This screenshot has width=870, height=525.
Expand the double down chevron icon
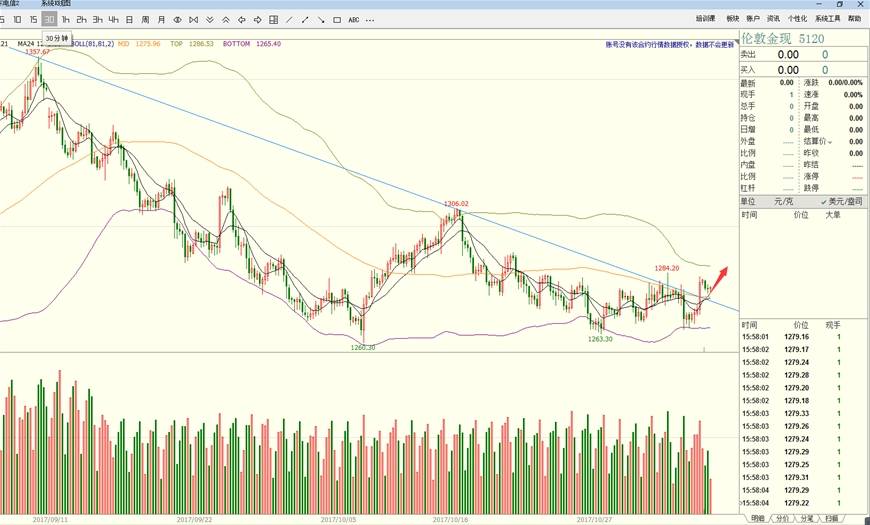tap(209, 20)
